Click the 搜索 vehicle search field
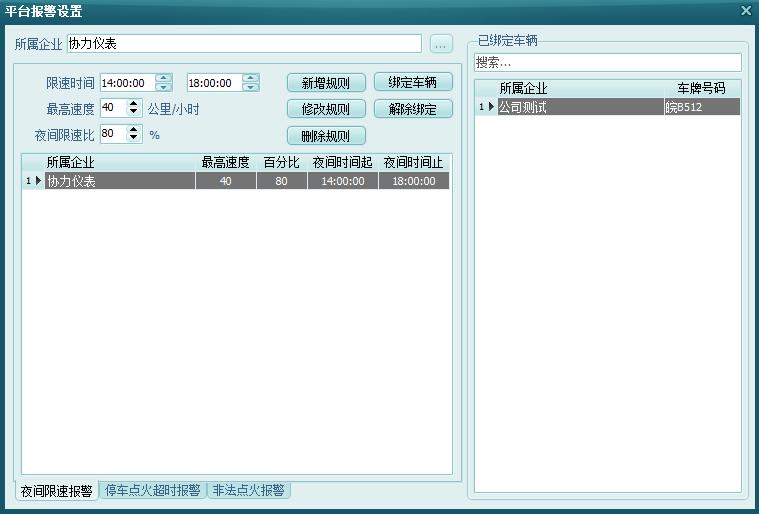The width and height of the screenshot is (759, 514). [607, 62]
